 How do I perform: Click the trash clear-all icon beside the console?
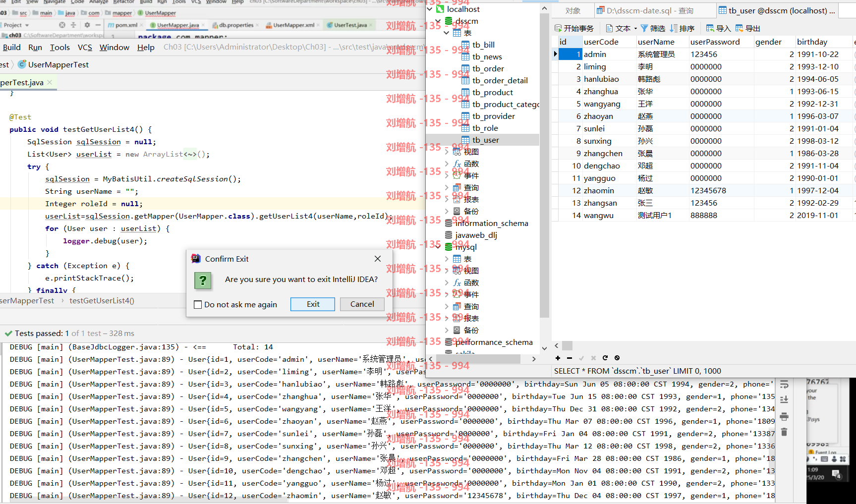pyautogui.click(x=784, y=432)
